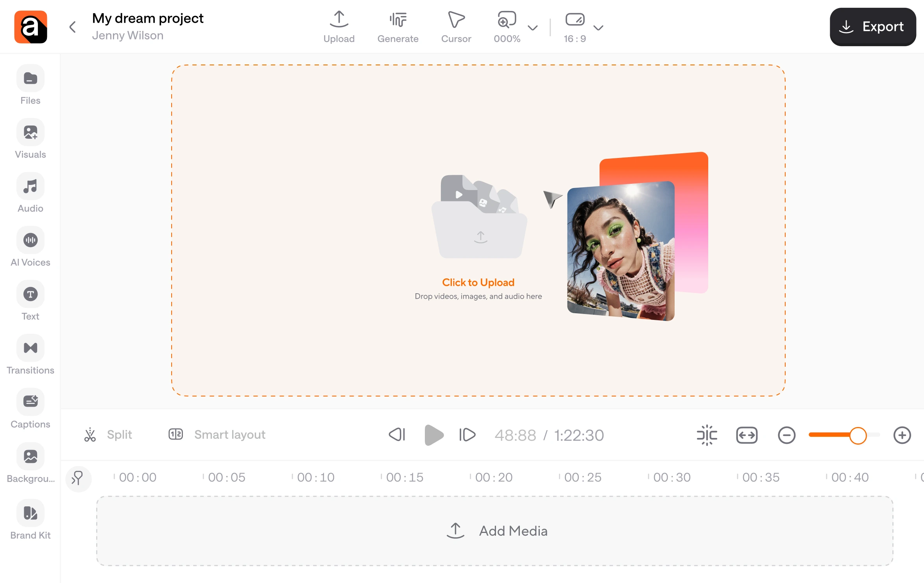The height and width of the screenshot is (583, 924).
Task: Select the AI Voices tool
Action: [30, 240]
